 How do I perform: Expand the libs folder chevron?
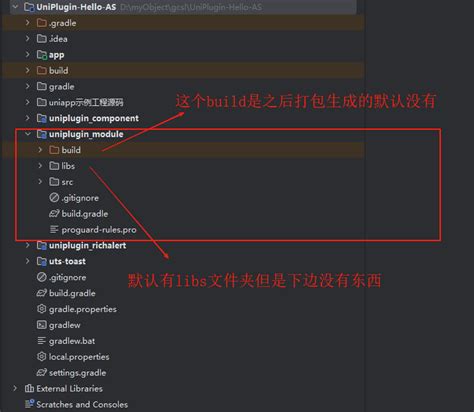[x=40, y=166]
